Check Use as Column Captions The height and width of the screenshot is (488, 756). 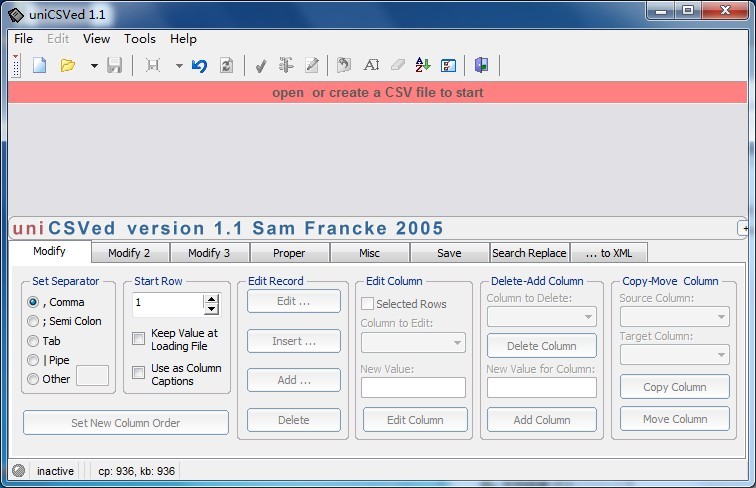click(139, 373)
